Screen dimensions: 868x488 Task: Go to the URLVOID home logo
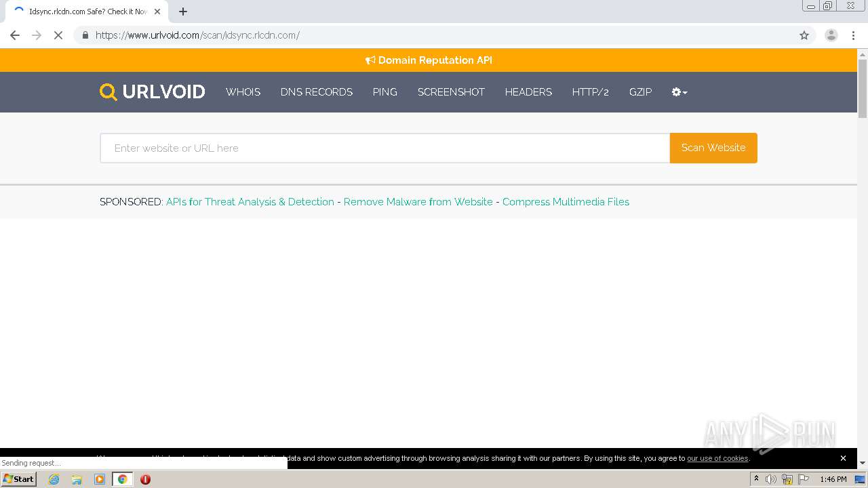point(153,91)
